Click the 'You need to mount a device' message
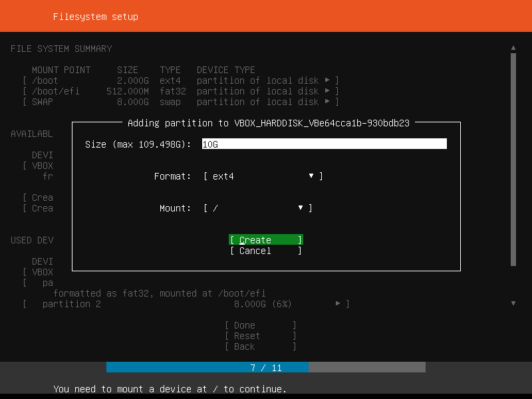532x399 pixels. coord(170,389)
